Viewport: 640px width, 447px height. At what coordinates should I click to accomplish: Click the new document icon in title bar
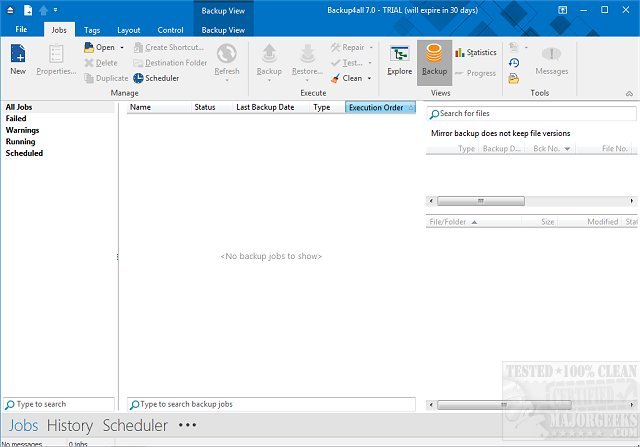(28, 11)
